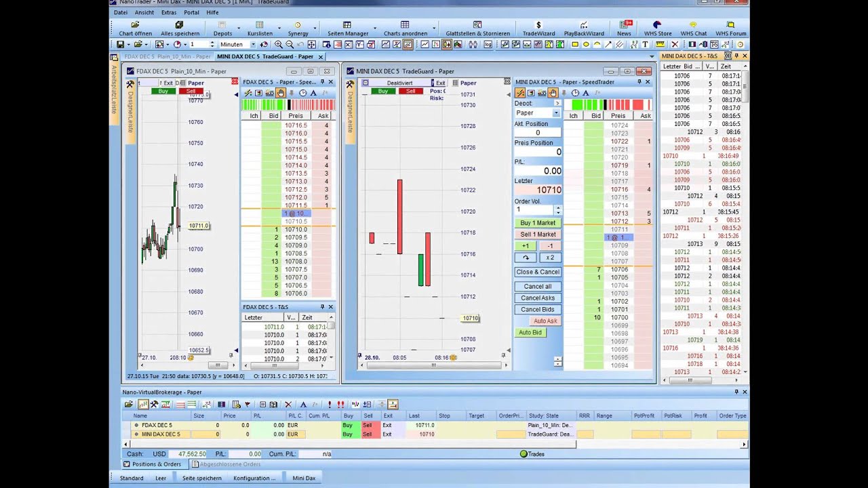Click the x 2 volume button
Viewport: 868px width, 488px height.
coord(550,258)
